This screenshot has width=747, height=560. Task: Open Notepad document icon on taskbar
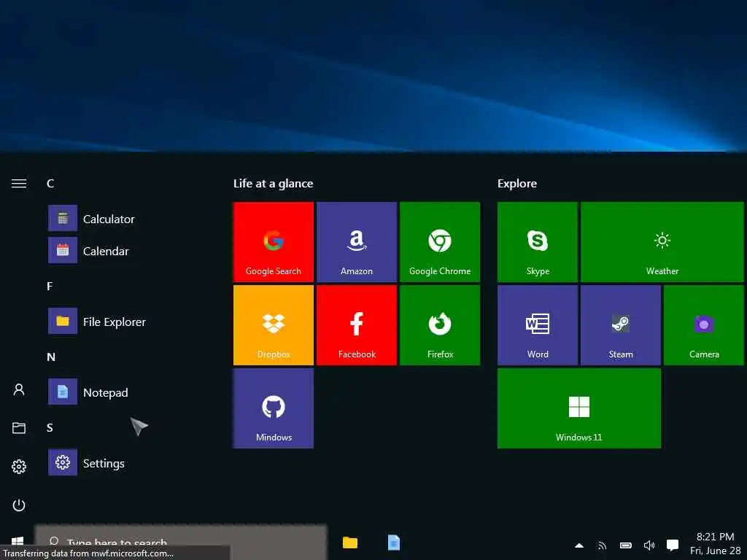click(x=393, y=542)
